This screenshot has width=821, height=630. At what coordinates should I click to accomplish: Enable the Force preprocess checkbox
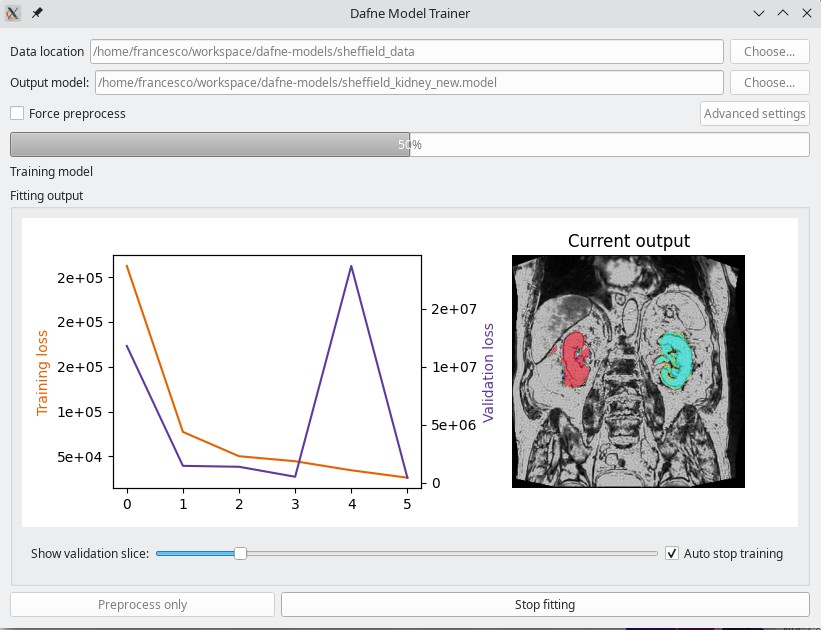(x=17, y=113)
